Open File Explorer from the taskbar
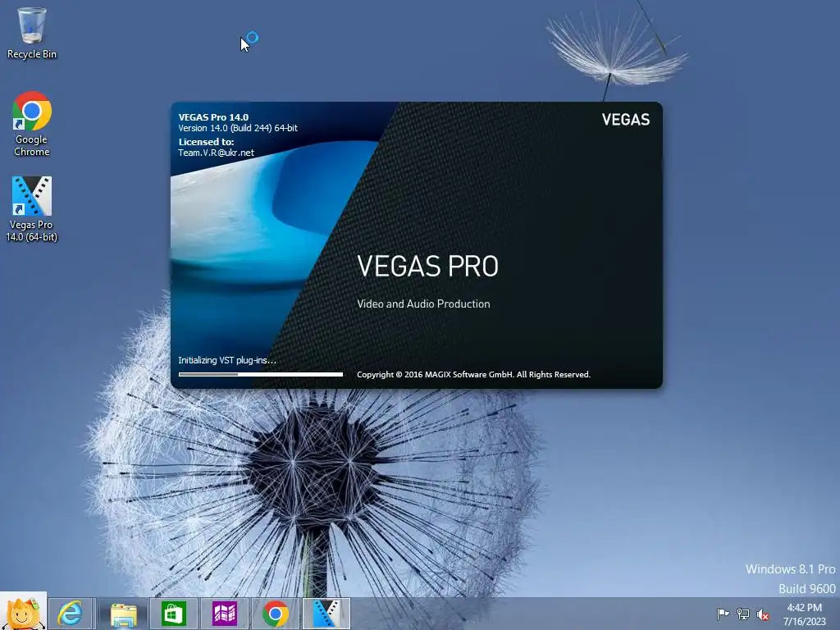Image resolution: width=840 pixels, height=630 pixels. point(123,614)
